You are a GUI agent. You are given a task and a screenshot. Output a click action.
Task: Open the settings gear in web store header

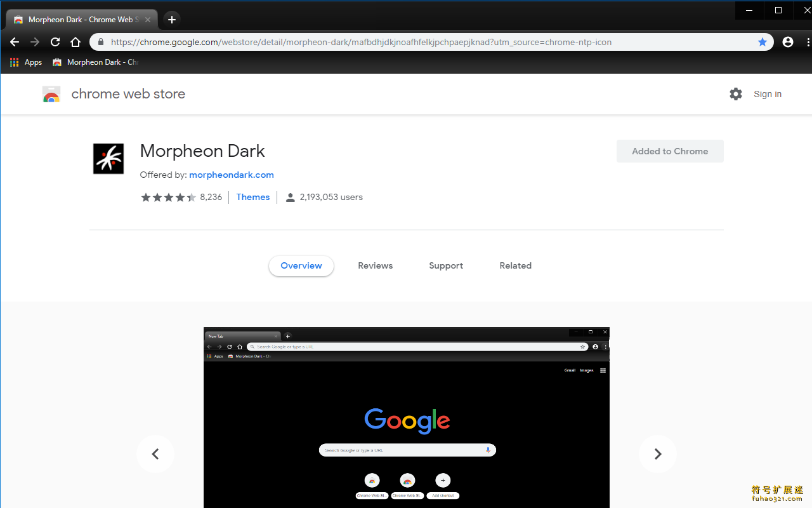click(x=736, y=94)
